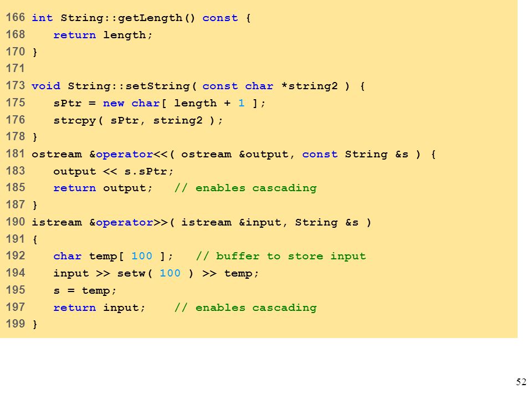Select the text "String::getLength()"
The width and height of the screenshot is (532, 399).
(128, 18)
